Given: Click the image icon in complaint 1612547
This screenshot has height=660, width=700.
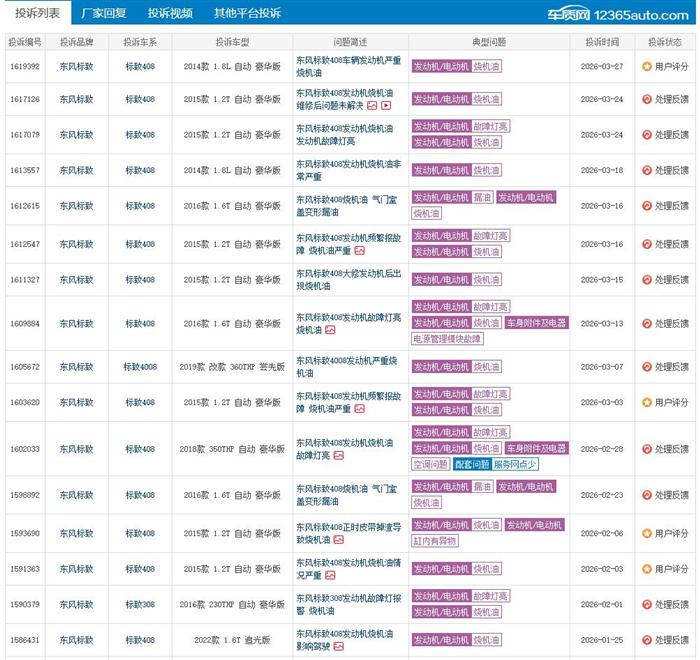Looking at the screenshot, I should pyautogui.click(x=359, y=250).
